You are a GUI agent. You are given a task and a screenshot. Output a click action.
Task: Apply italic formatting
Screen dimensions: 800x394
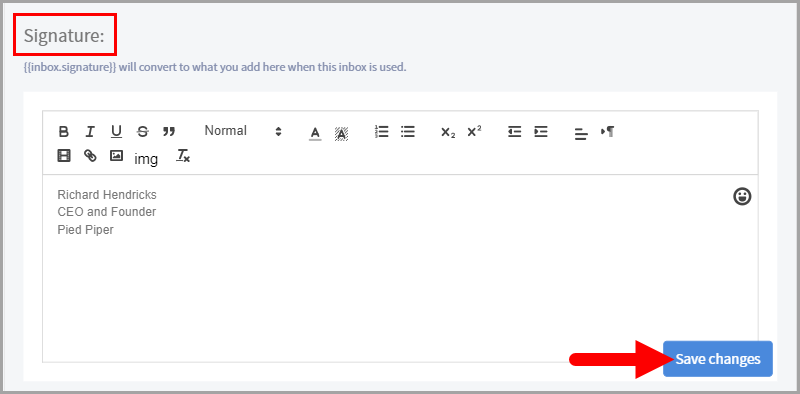click(90, 132)
